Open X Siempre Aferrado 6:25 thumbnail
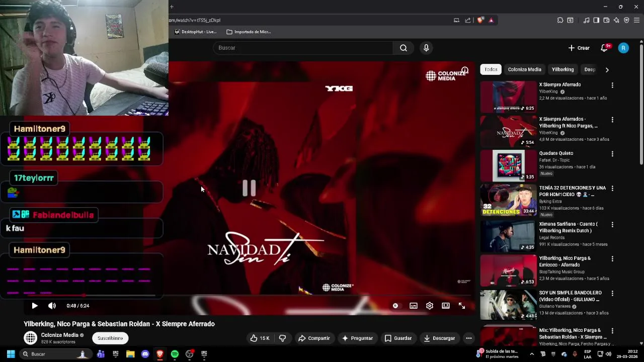The width and height of the screenshot is (644, 362). tap(508, 97)
